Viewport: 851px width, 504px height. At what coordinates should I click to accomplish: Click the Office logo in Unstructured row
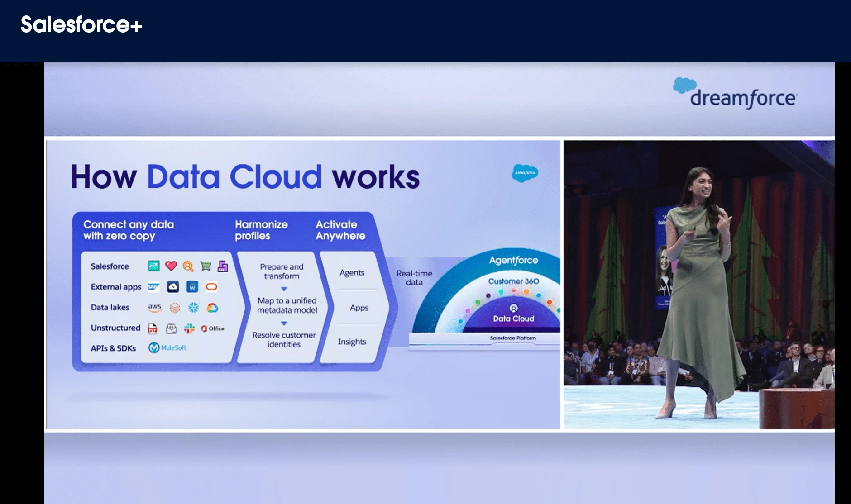click(214, 328)
